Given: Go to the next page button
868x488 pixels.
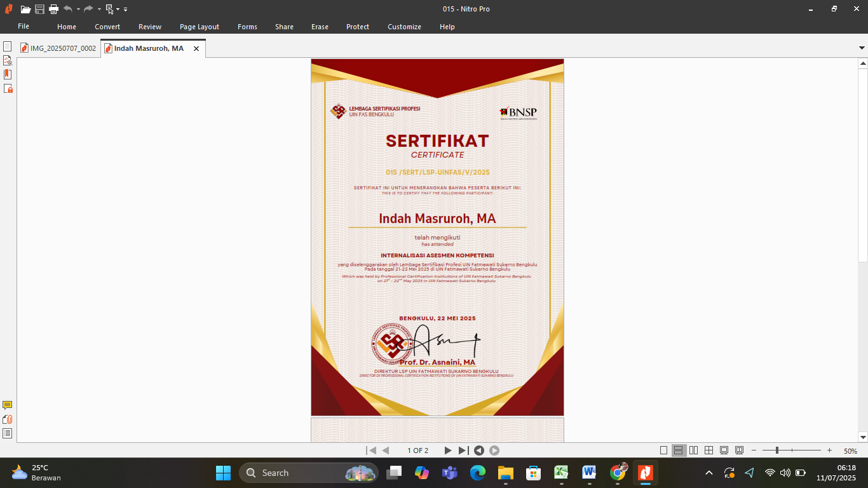Looking at the screenshot, I should (447, 451).
